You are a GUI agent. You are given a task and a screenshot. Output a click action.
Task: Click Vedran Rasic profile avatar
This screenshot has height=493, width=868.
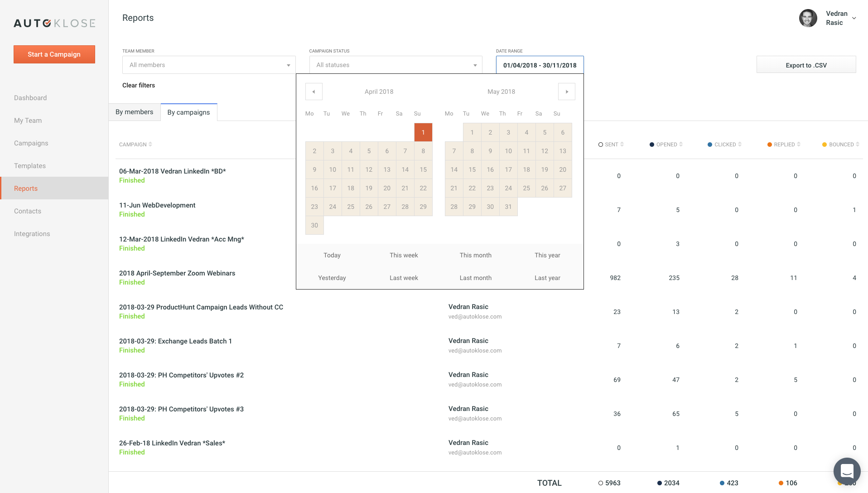[x=808, y=18]
